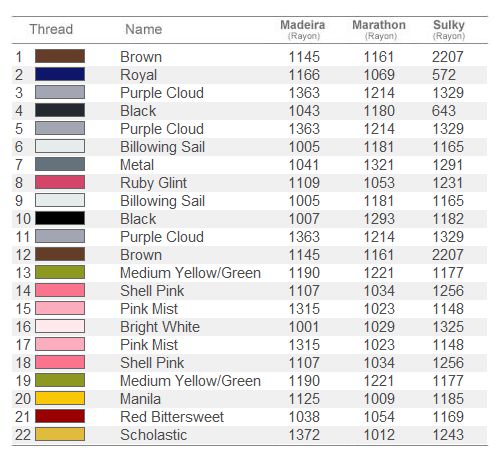500x456 pixels.
Task: Click the Marathon column header
Action: coord(379,29)
